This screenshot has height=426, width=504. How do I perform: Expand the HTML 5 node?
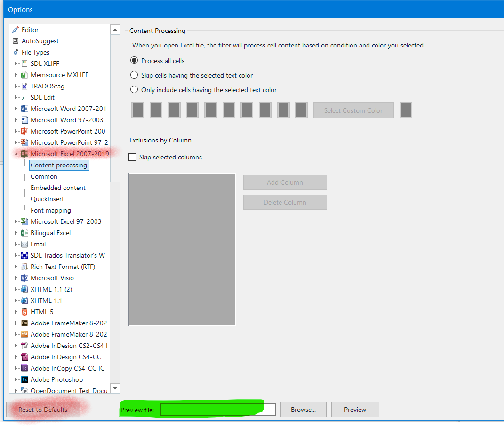tap(16, 312)
